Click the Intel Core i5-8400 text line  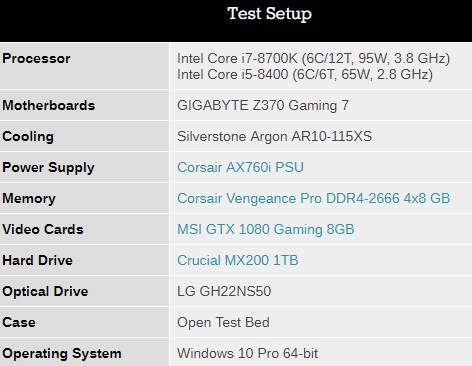click(x=305, y=74)
